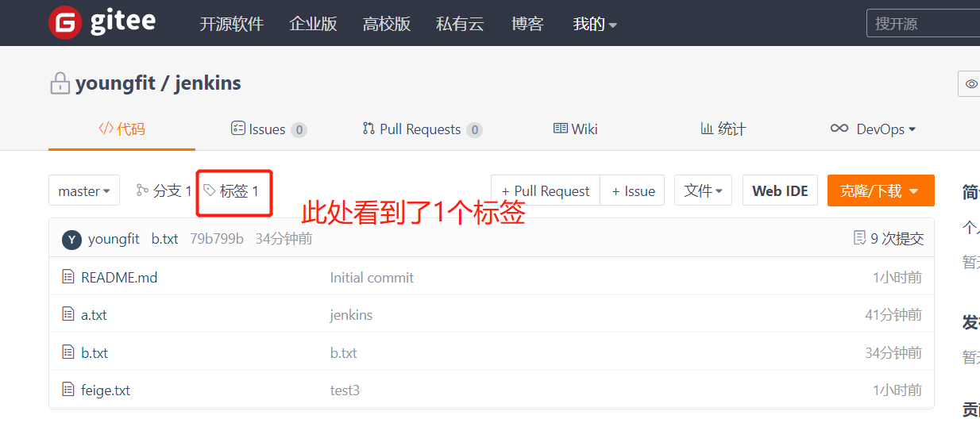Click the + Pull Request button
Image resolution: width=980 pixels, height=423 pixels.
(546, 190)
